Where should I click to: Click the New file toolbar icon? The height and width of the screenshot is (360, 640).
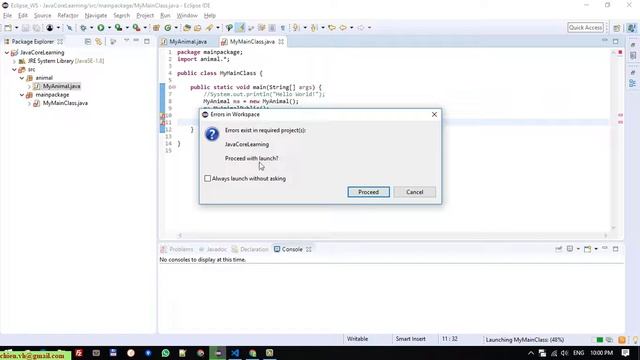(8, 28)
